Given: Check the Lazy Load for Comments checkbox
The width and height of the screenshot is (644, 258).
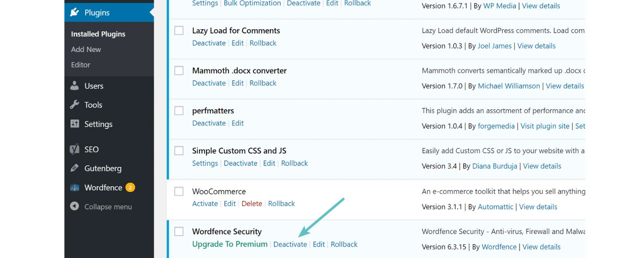Looking at the screenshot, I should tap(179, 30).
